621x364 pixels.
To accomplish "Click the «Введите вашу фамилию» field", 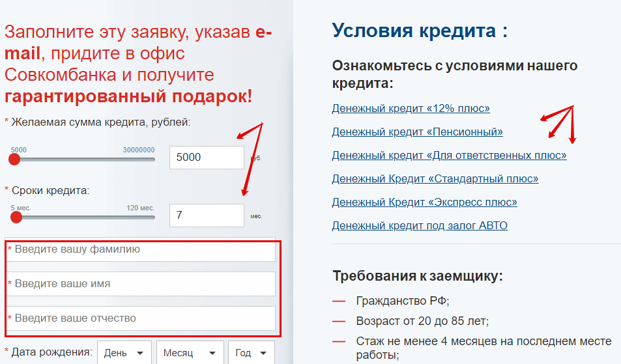I will coord(141,249).
